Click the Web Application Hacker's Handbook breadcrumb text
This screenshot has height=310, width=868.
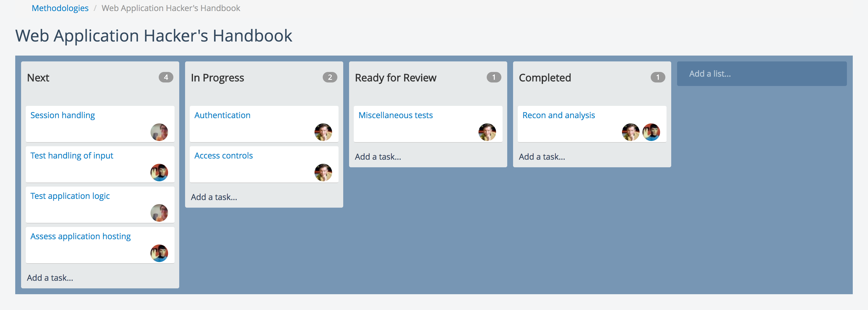point(171,8)
